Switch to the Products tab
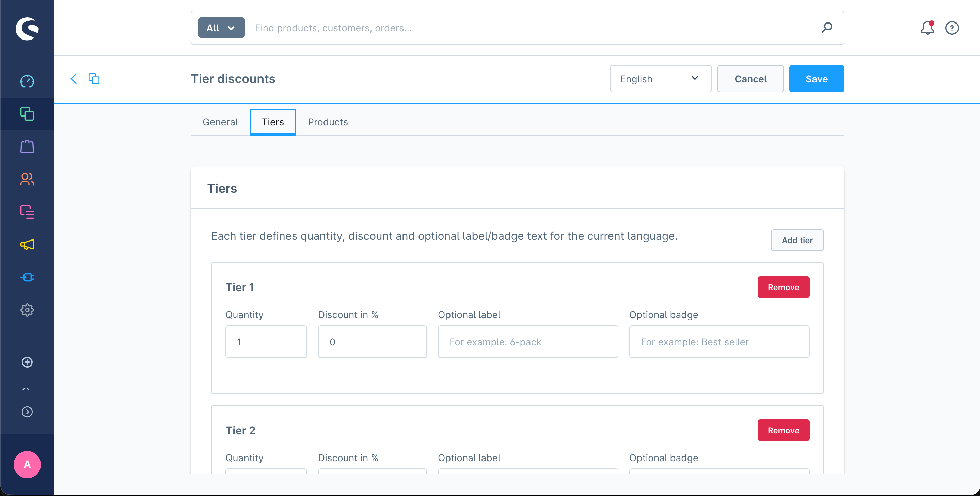 [x=328, y=122]
